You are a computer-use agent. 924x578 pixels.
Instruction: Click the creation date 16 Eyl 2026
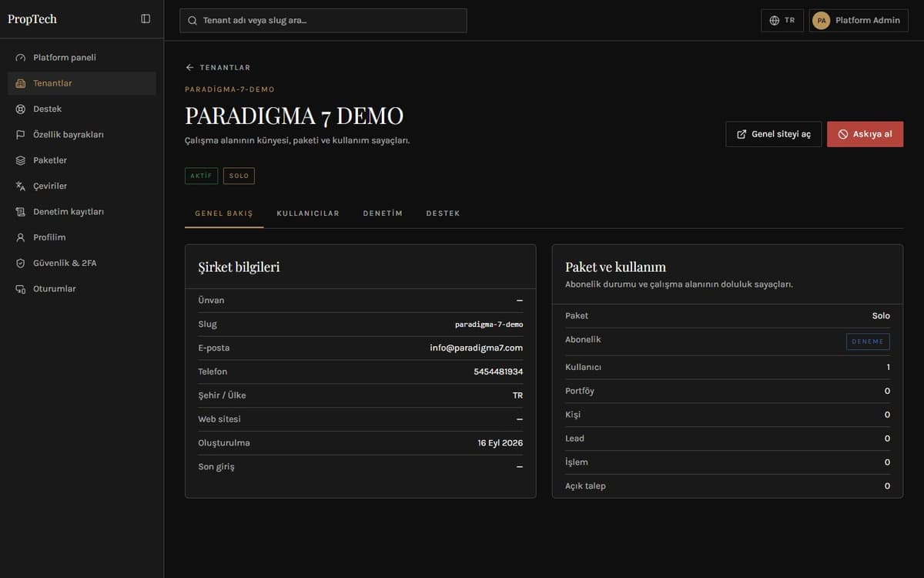pos(500,443)
